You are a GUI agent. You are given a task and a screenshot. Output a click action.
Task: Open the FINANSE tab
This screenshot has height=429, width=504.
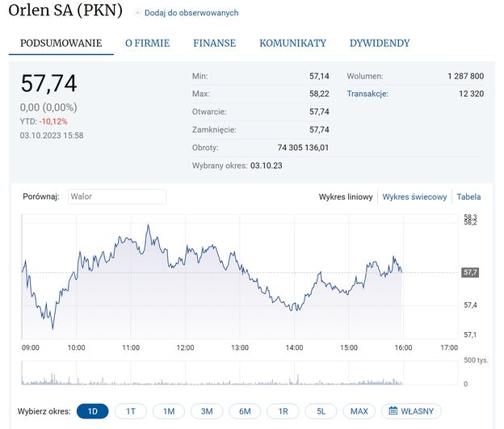[x=214, y=44]
